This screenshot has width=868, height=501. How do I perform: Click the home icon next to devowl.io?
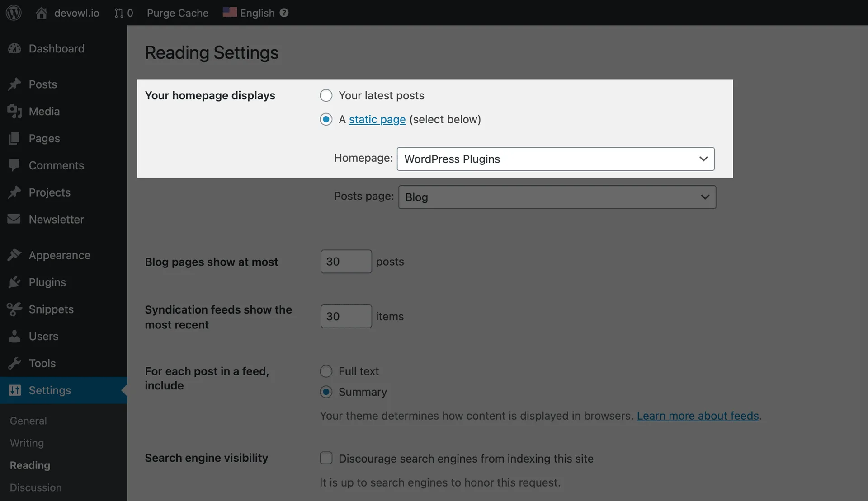tap(42, 13)
